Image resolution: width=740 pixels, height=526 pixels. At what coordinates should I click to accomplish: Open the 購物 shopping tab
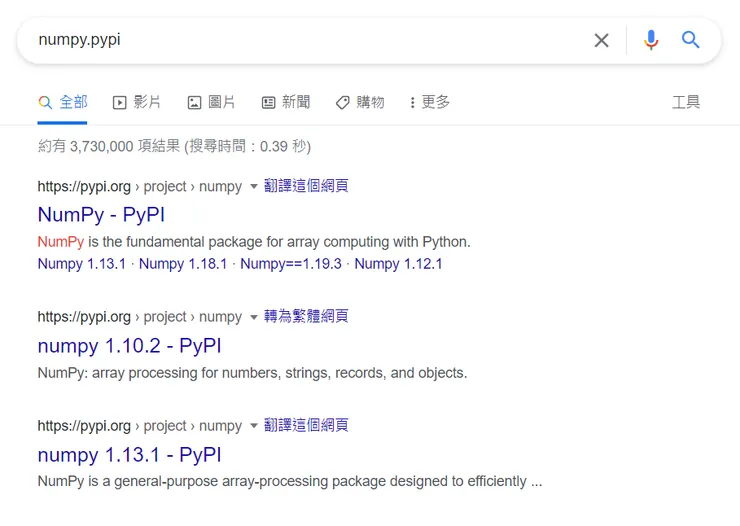(x=359, y=102)
